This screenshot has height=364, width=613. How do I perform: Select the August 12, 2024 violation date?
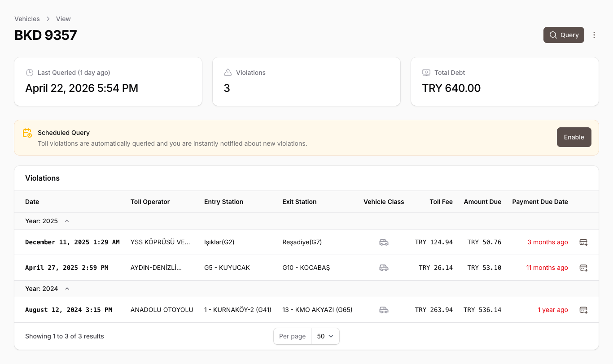[x=69, y=310]
